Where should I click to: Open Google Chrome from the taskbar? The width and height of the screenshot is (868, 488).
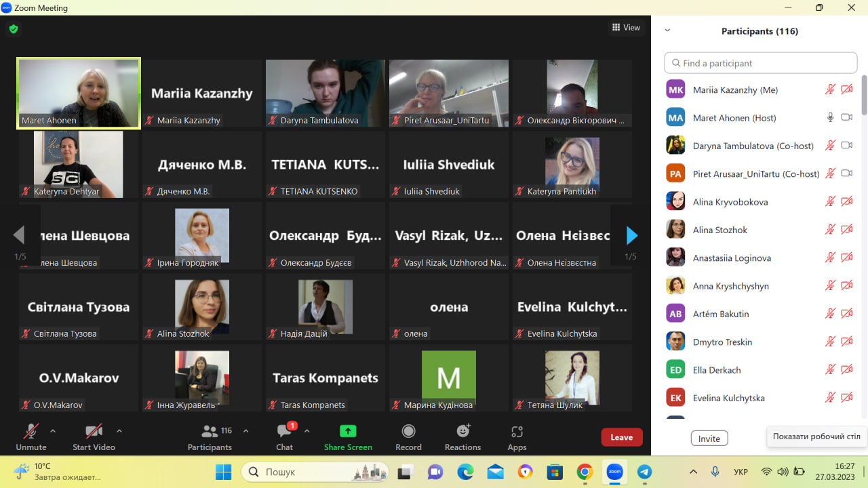point(585,472)
